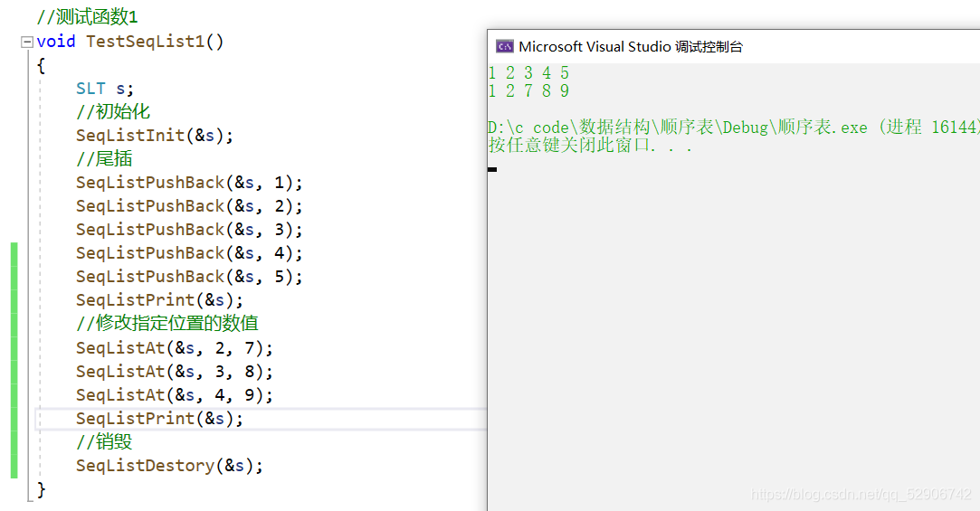Click console output line '1 2 3 4 5'
The width and height of the screenshot is (980, 511).
pos(528,73)
